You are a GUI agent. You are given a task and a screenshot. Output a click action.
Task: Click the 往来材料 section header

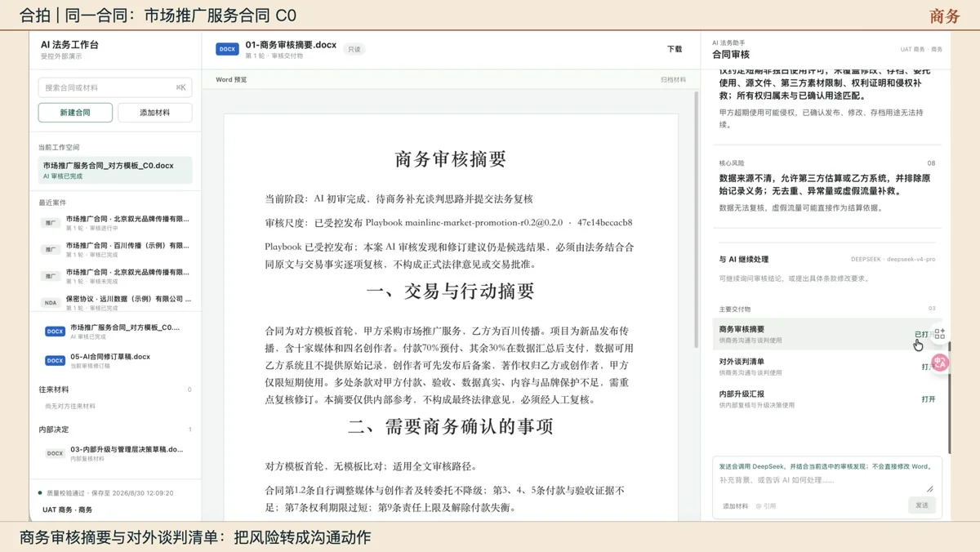click(54, 390)
